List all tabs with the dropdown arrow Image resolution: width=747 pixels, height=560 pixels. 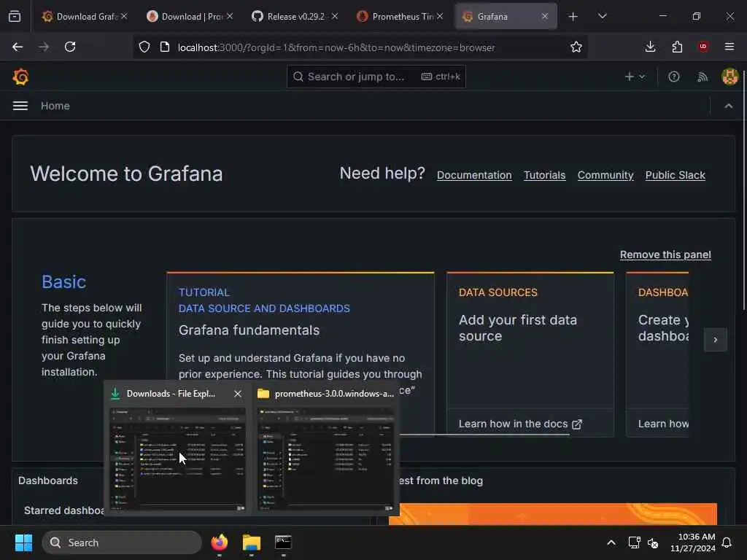point(603,16)
